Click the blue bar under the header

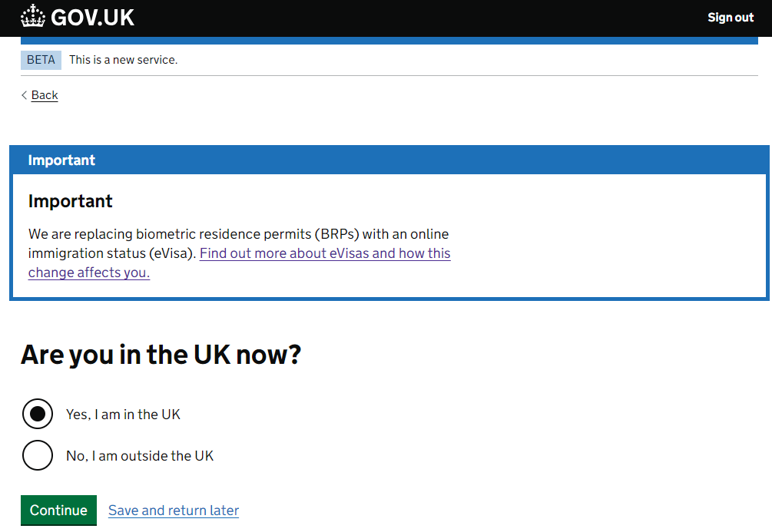tap(389, 41)
